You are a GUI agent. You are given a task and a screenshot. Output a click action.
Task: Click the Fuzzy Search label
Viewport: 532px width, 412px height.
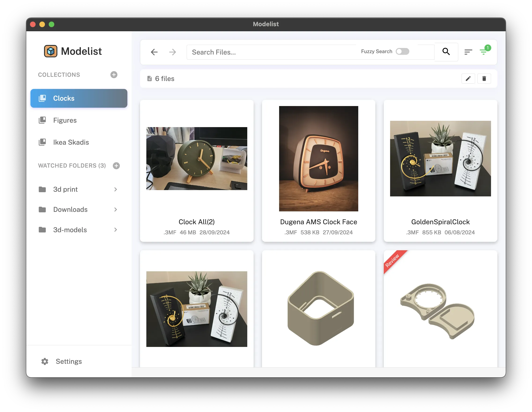[x=377, y=51]
